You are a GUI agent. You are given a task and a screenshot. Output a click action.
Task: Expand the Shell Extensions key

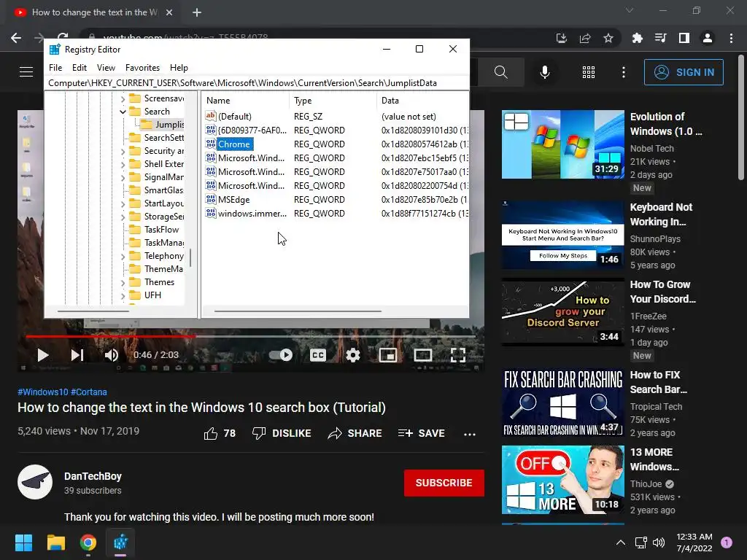123,164
